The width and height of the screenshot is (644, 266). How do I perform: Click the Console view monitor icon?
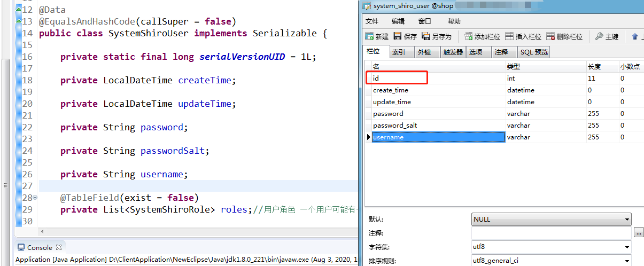coord(21,247)
